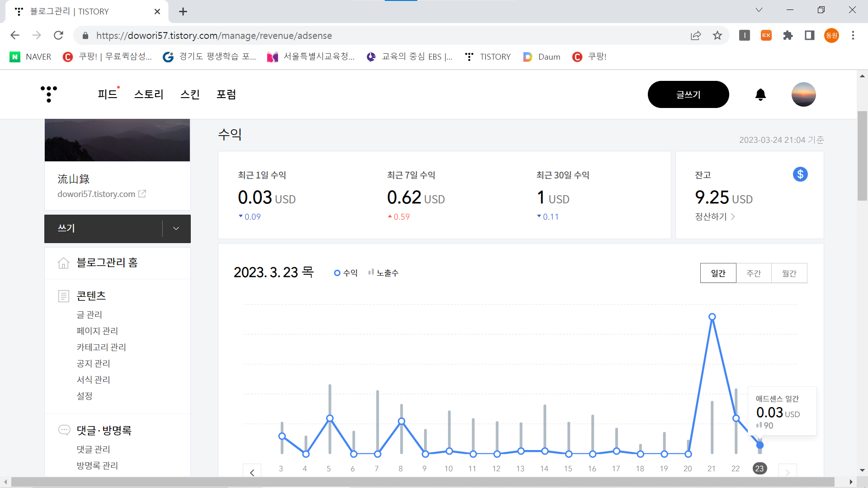
Task: Open the browser Extensions puzzle icon
Action: [x=788, y=36]
